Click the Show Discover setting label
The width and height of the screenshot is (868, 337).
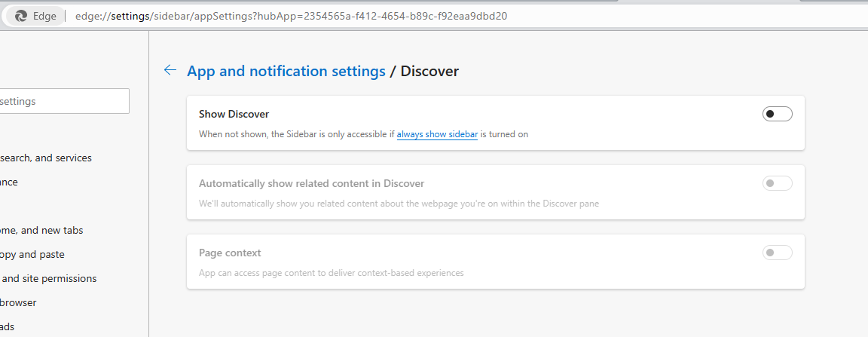coord(234,114)
